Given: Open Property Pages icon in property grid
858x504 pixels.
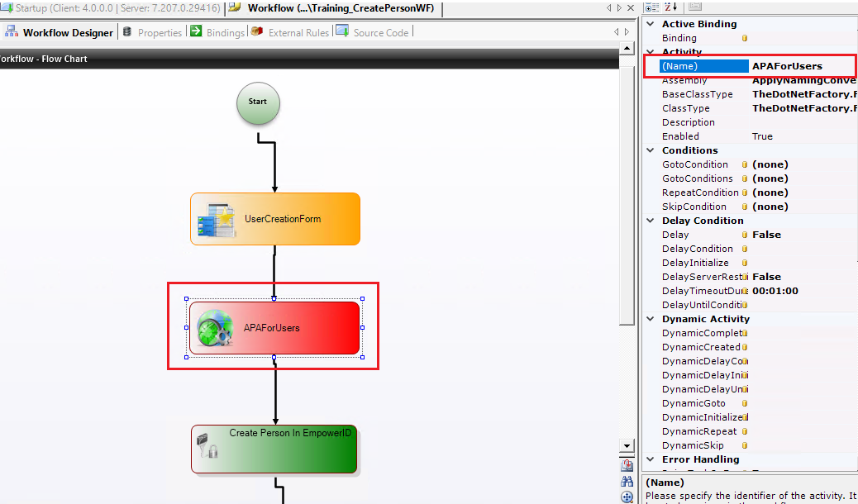Looking at the screenshot, I should 694,6.
